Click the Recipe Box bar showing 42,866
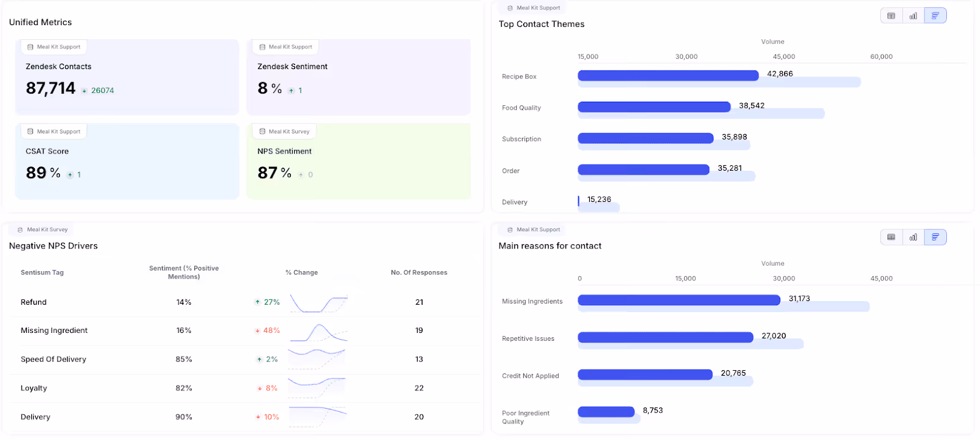This screenshot has height=440, width=980. [668, 75]
